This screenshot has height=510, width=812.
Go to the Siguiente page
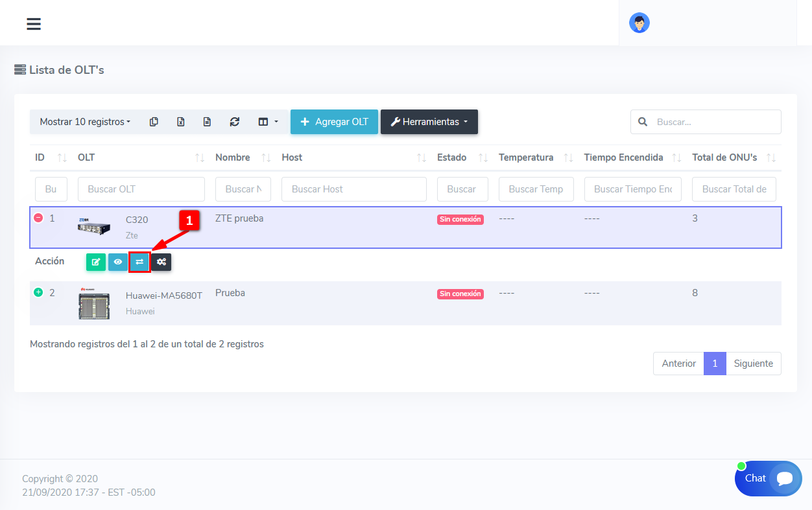click(x=753, y=364)
